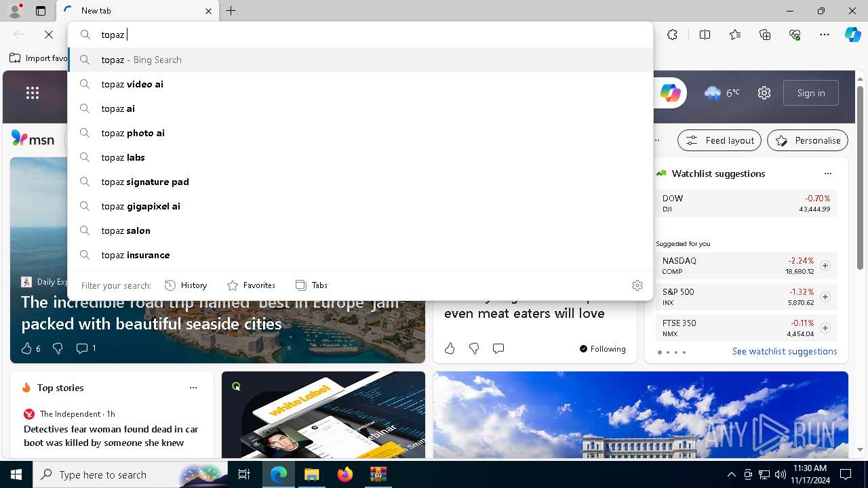Add S&P 500 to watchlist

pyautogui.click(x=825, y=297)
